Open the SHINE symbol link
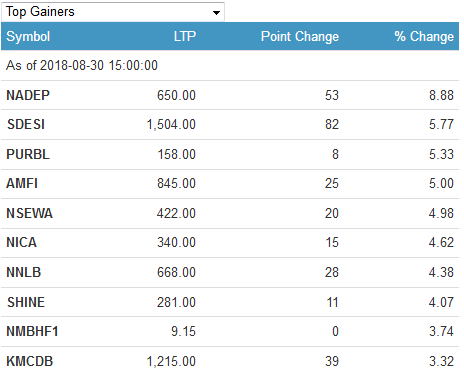 26,302
